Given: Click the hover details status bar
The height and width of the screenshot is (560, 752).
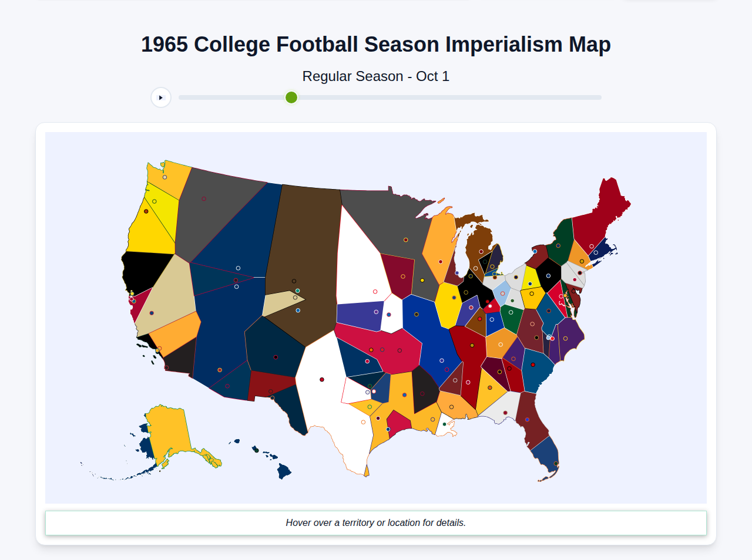Looking at the screenshot, I should (375, 522).
